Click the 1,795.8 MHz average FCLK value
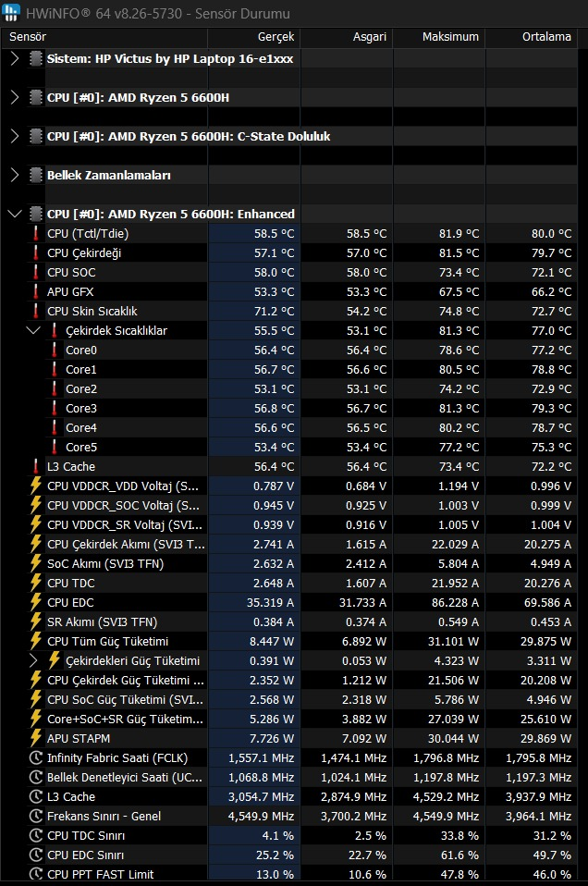The image size is (588, 886). coord(538,757)
